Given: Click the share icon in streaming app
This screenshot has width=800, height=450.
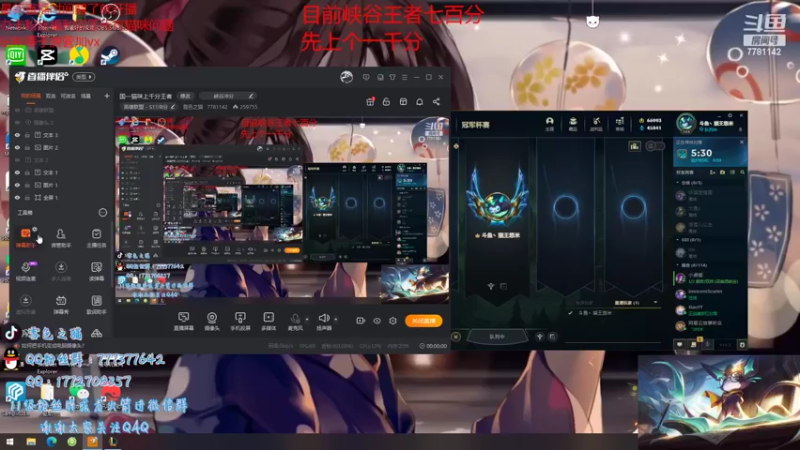Looking at the screenshot, I should coord(436,102).
